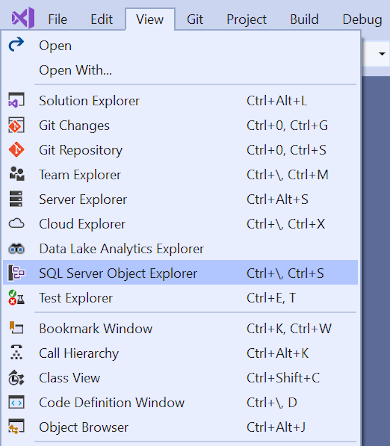Click the Class View icon
The width and height of the screenshot is (390, 446).
coord(16,377)
